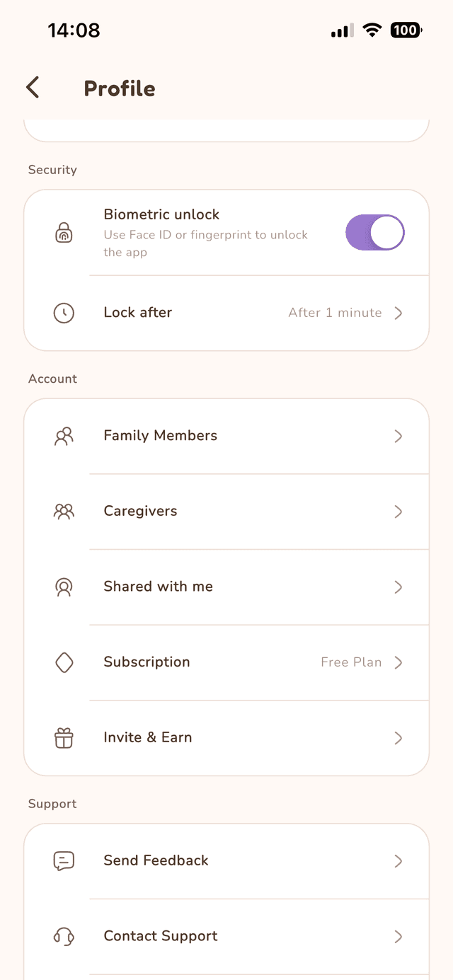453x980 pixels.
Task: Tap the Send Feedback chat bubble icon
Action: click(64, 861)
